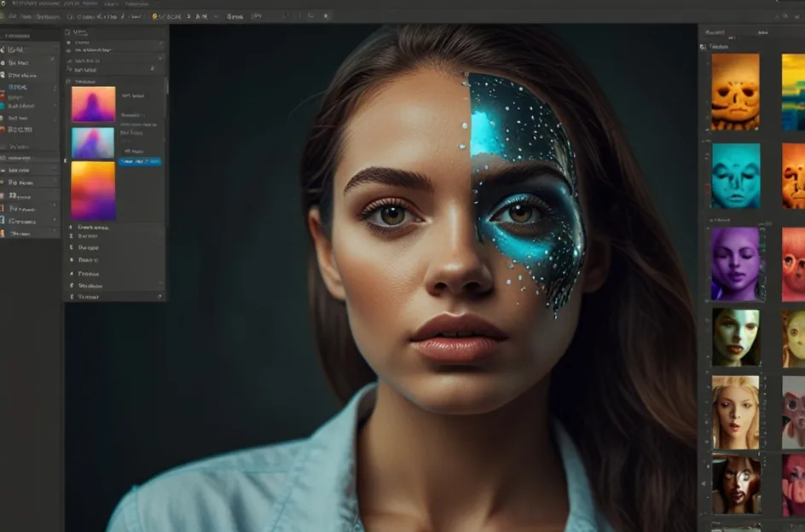Apply the orange skull mask preset
The width and height of the screenshot is (805, 532).
pyautogui.click(x=735, y=92)
